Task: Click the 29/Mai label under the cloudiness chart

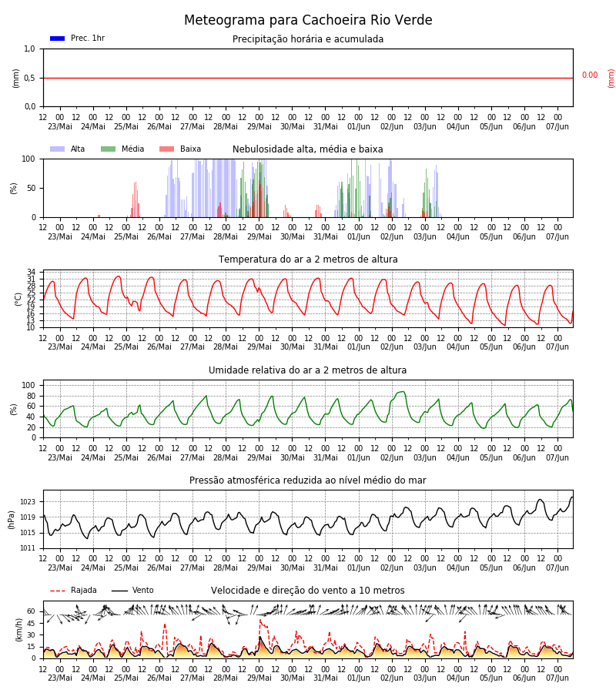Action: 259,237
